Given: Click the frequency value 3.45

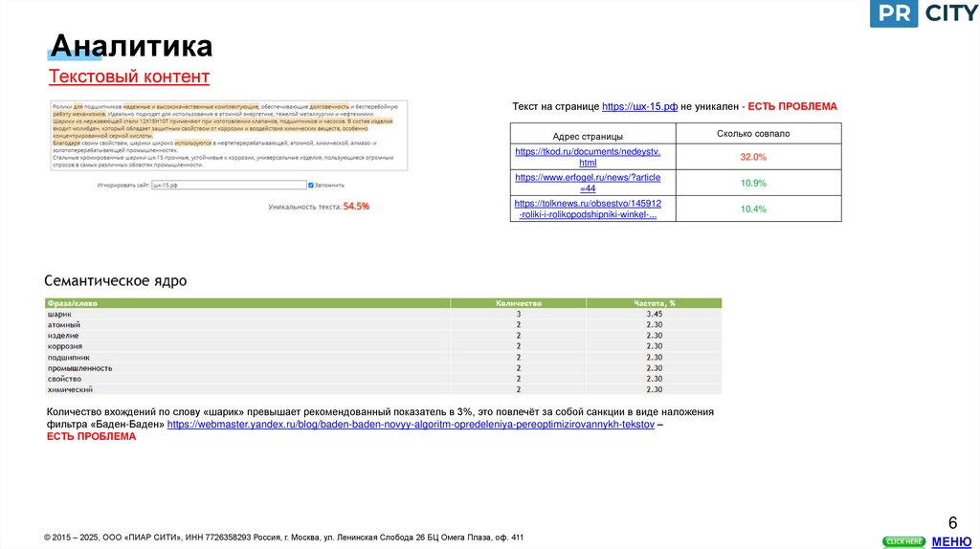Looking at the screenshot, I should tap(655, 314).
